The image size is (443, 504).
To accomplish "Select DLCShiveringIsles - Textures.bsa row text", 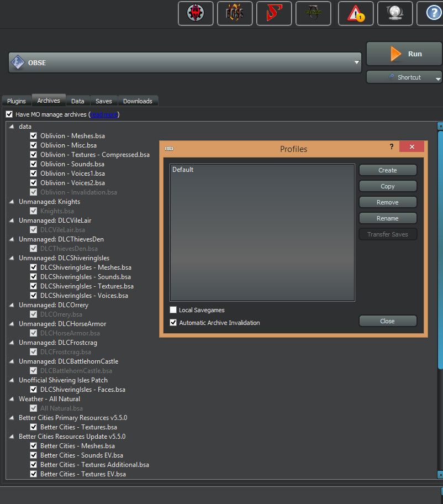I will click(x=87, y=286).
